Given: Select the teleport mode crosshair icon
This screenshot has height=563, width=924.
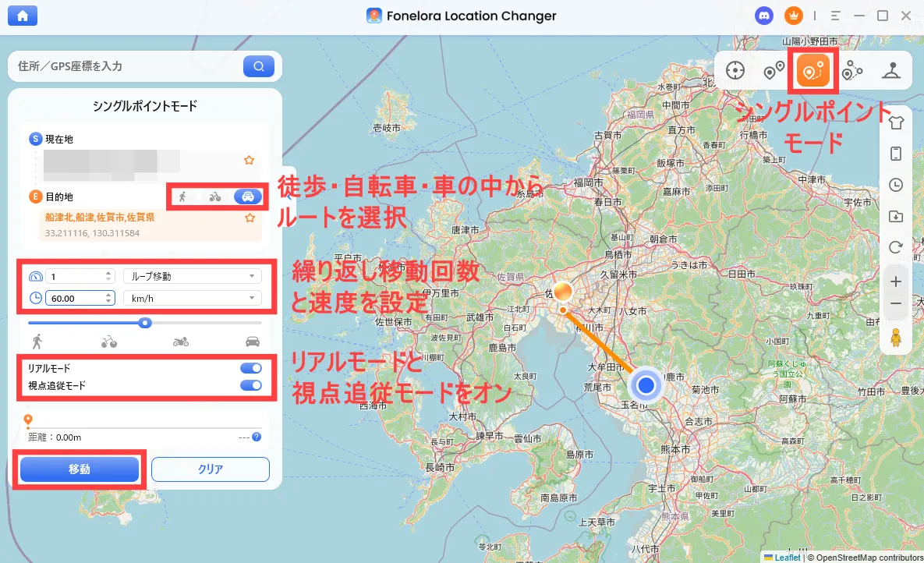Looking at the screenshot, I should click(x=735, y=71).
